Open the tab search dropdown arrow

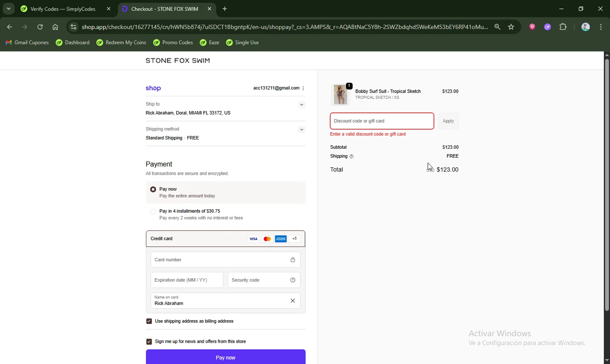[x=9, y=9]
